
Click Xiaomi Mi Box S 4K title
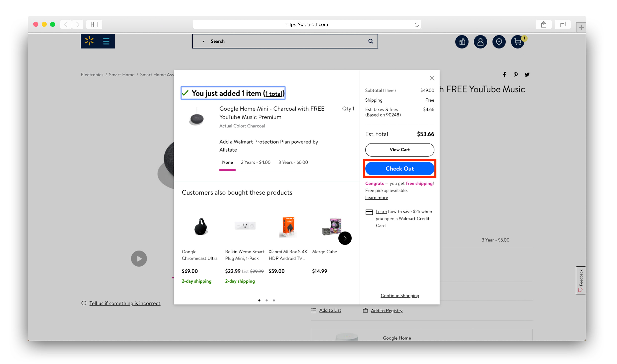288,255
